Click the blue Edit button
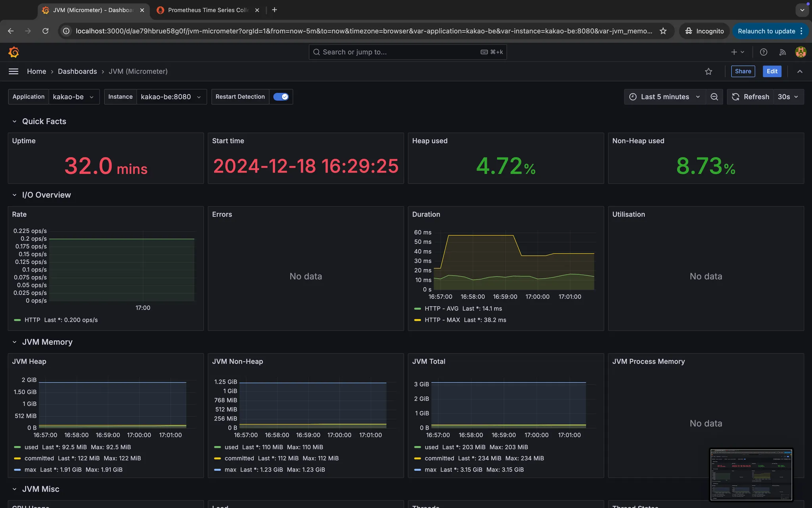 (x=772, y=71)
